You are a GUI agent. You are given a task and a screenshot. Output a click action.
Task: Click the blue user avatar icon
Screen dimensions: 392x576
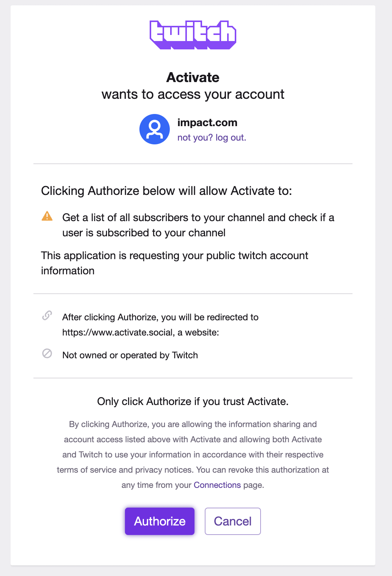click(155, 129)
